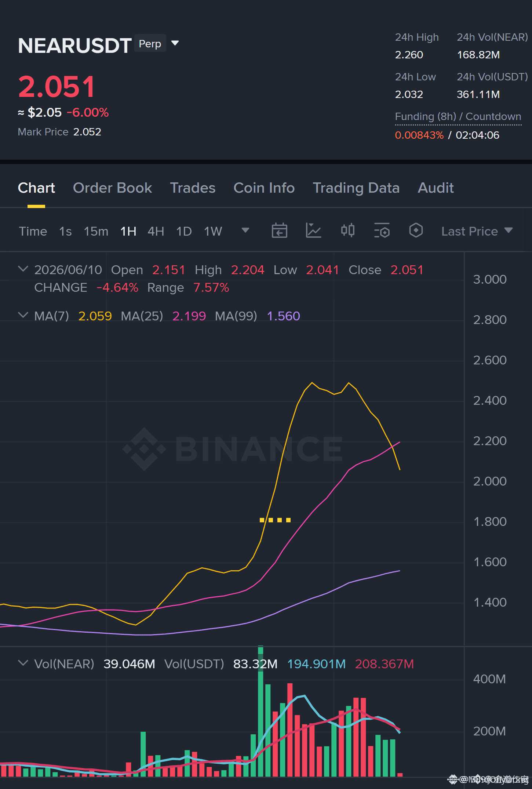Select the Time chart interval

[33, 231]
